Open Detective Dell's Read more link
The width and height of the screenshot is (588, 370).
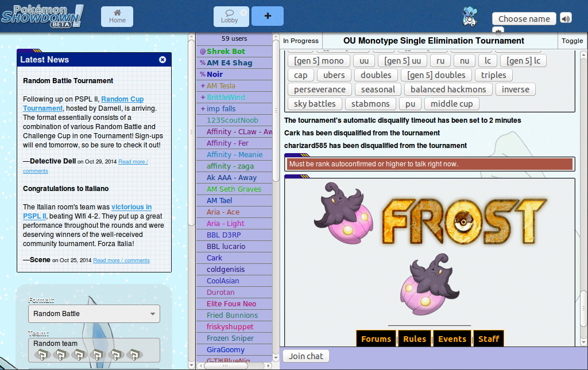[x=86, y=166]
